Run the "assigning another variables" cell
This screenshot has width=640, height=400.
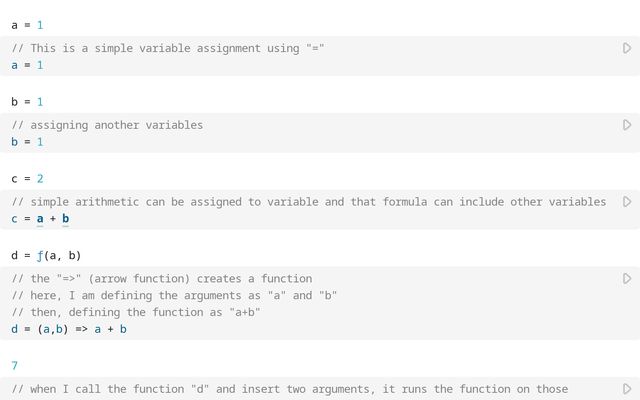[627, 125]
